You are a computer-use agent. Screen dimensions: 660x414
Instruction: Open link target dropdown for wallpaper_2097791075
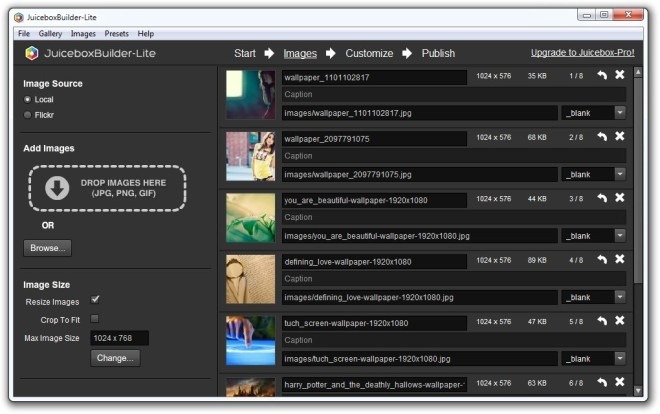click(x=620, y=174)
